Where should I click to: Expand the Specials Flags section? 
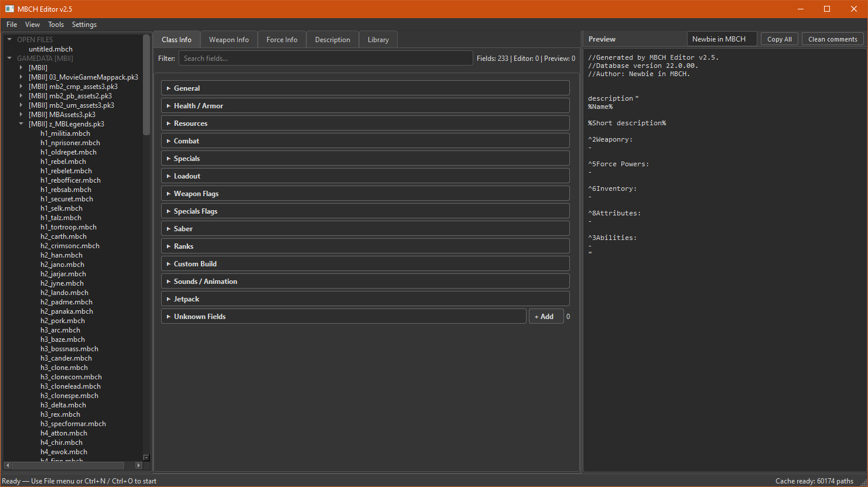click(365, 211)
